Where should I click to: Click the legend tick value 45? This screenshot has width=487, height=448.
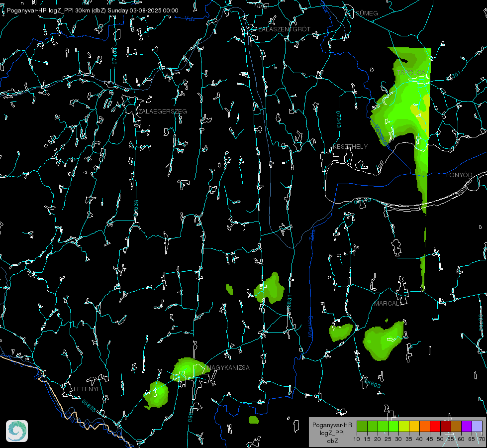tap(429, 440)
